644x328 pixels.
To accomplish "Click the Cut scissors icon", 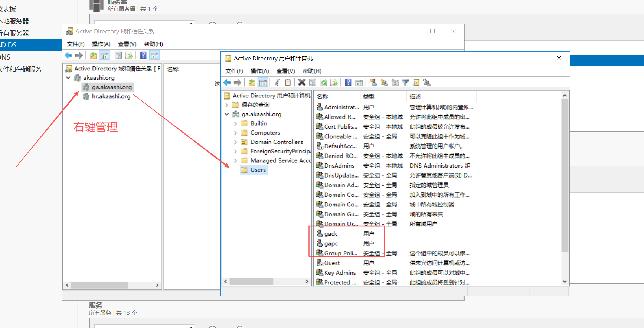I will (277, 83).
